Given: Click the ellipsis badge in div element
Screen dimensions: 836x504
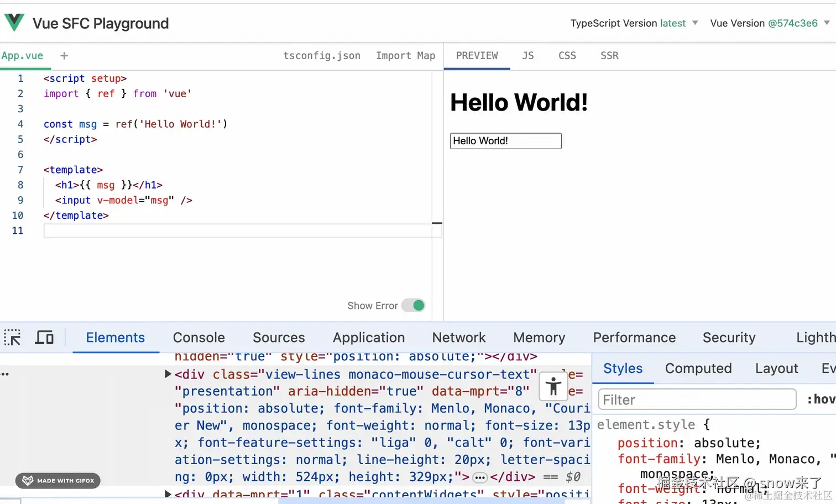Looking at the screenshot, I should click(x=479, y=477).
